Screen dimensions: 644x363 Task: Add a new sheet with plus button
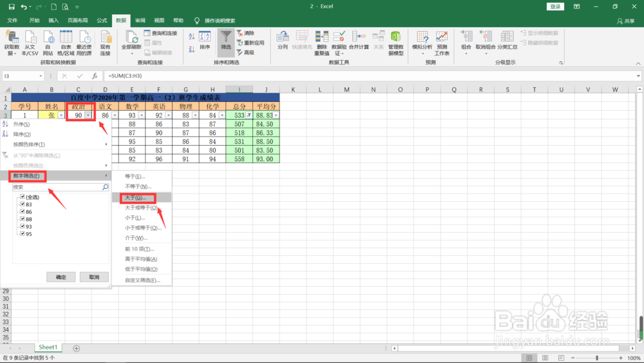(x=77, y=348)
